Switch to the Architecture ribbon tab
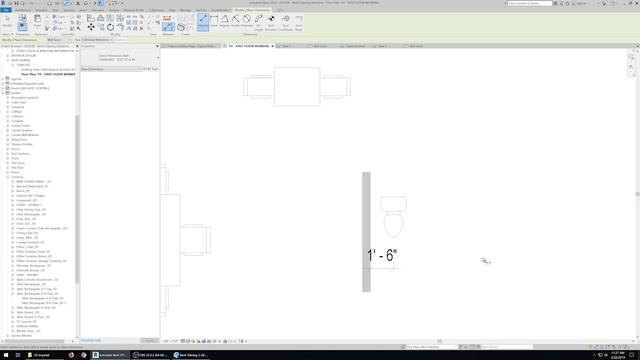This screenshot has height=360, width=640. 23,10
